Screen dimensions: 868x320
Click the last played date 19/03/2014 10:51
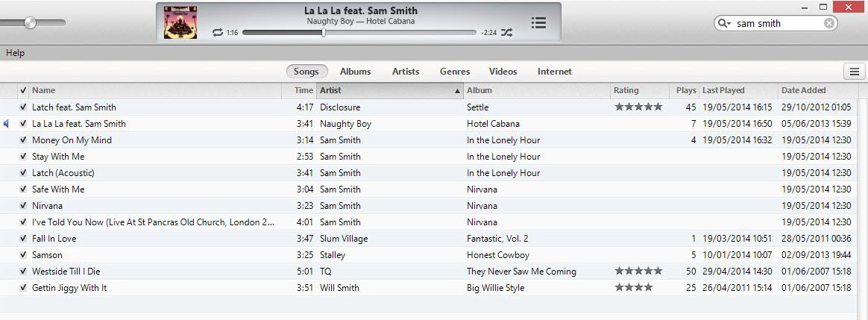738,239
